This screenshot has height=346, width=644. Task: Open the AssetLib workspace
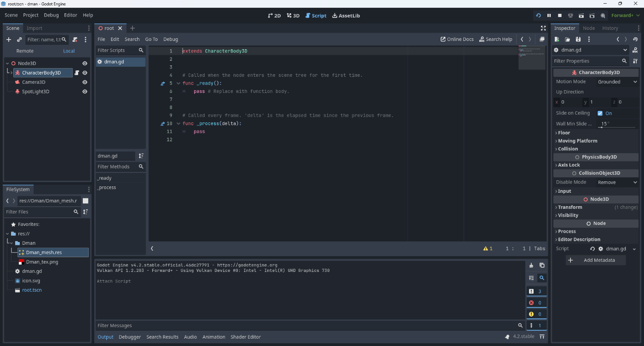(x=346, y=15)
